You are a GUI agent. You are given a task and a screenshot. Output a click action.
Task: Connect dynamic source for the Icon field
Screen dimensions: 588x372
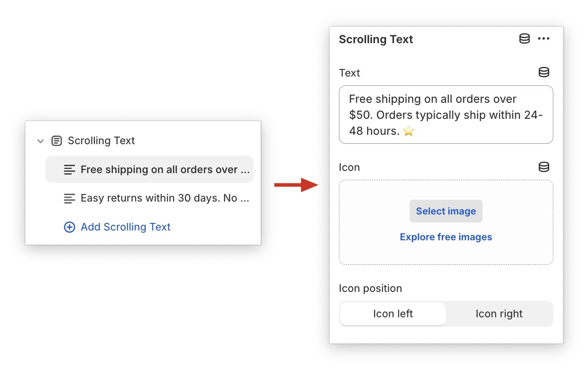tap(544, 167)
